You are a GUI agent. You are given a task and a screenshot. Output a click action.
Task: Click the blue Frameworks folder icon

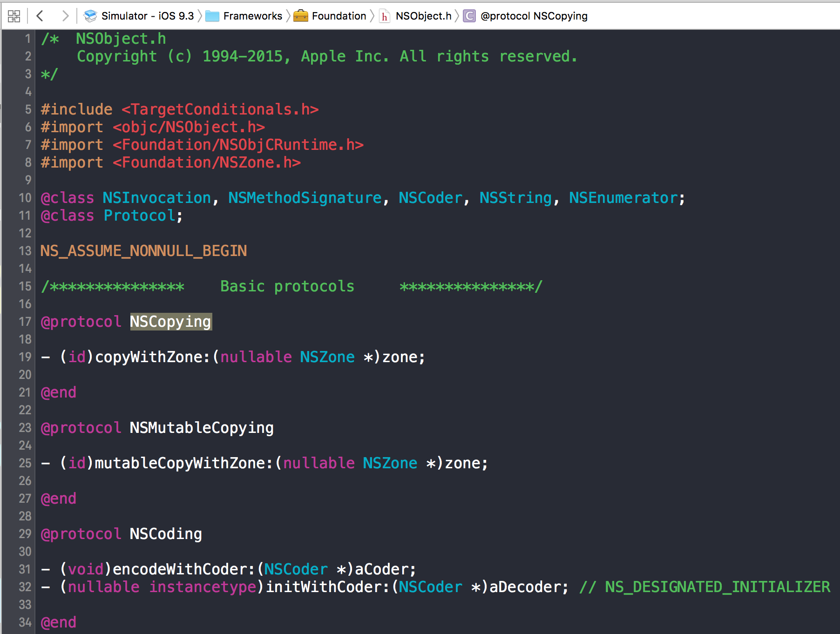coord(212,15)
